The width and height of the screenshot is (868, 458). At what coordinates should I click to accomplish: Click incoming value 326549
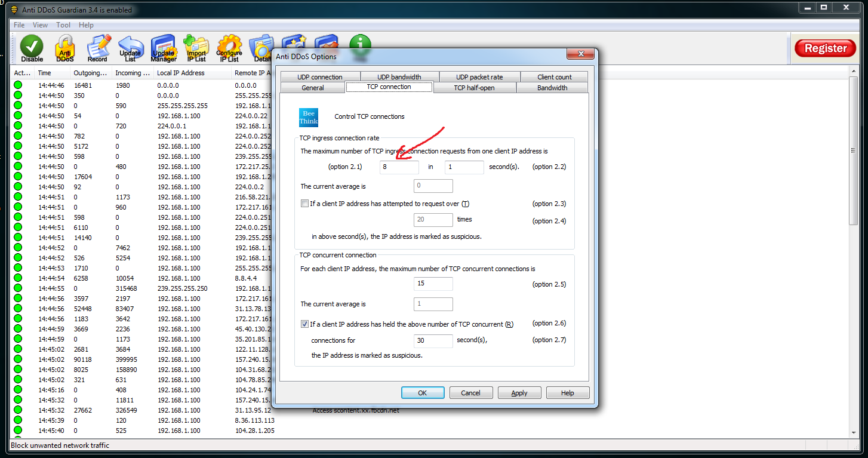click(x=126, y=410)
